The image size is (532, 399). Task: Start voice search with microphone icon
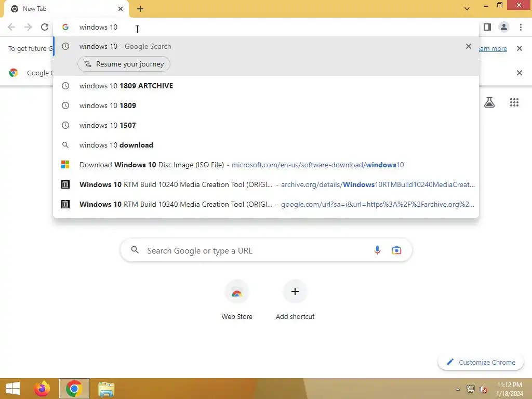[377, 250]
